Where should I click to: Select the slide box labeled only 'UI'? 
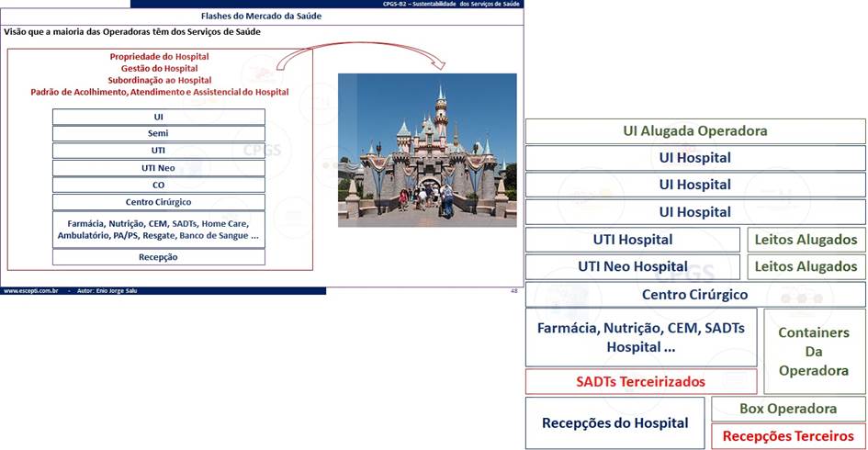point(159,117)
